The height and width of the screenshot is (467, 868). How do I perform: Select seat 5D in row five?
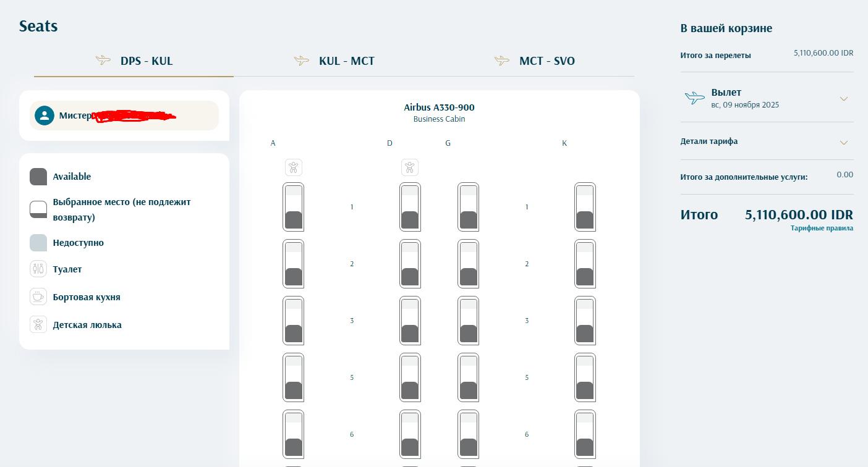410,377
